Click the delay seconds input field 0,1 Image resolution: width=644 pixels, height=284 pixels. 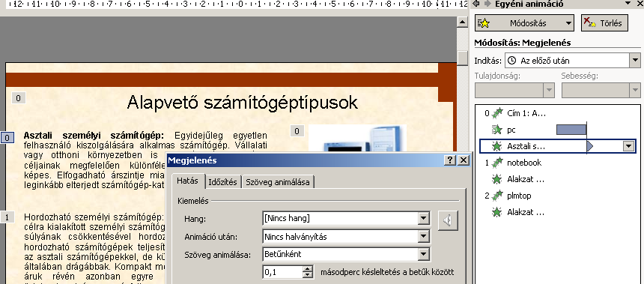click(283, 272)
